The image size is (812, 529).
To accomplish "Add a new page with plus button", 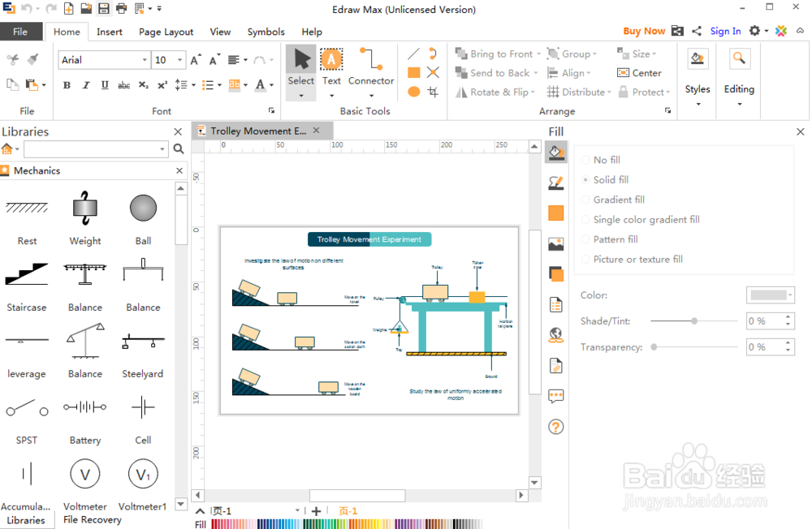I will point(316,511).
